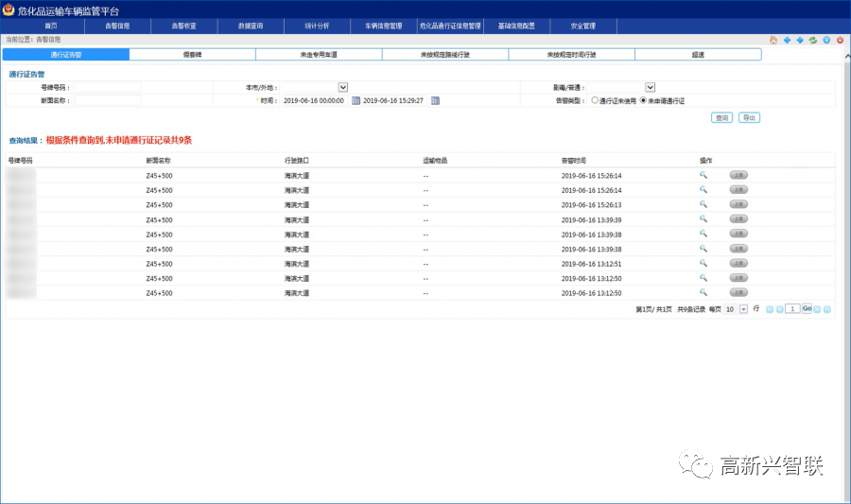
Task: Select the 通行证未使用 radio option
Action: [x=595, y=100]
